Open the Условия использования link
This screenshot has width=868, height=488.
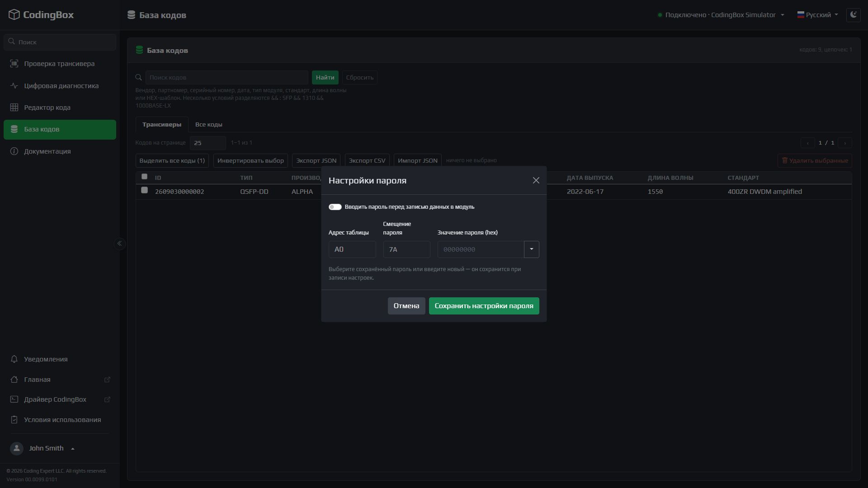pyautogui.click(x=60, y=420)
